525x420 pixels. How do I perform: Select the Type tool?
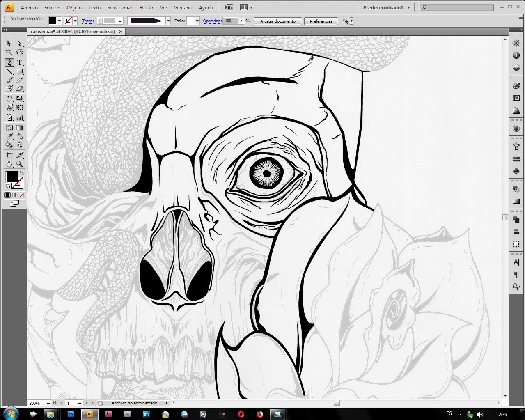coord(19,62)
